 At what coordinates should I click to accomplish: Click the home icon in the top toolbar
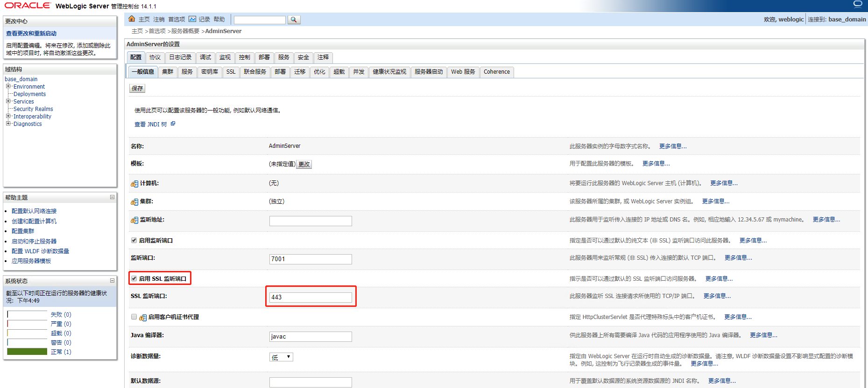click(132, 19)
